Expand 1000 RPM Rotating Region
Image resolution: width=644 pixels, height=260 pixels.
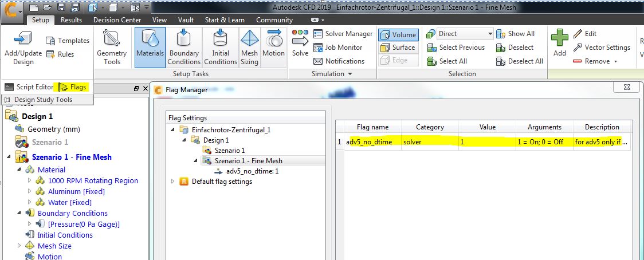29,180
